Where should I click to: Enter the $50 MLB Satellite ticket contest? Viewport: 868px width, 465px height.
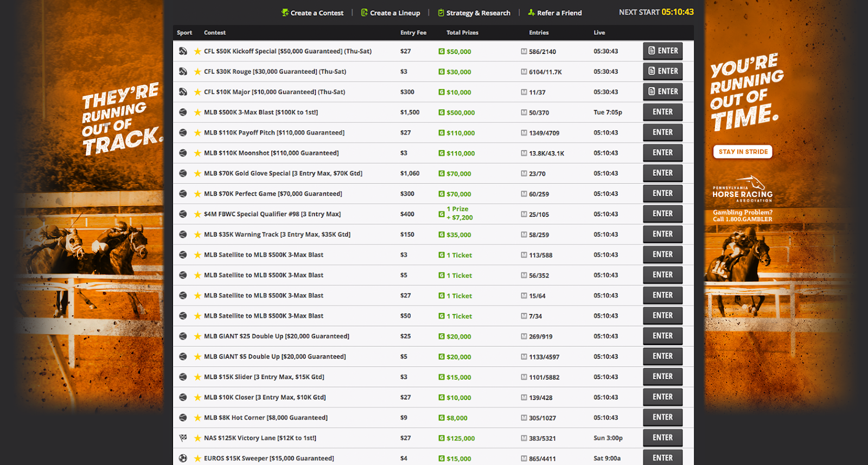(663, 315)
